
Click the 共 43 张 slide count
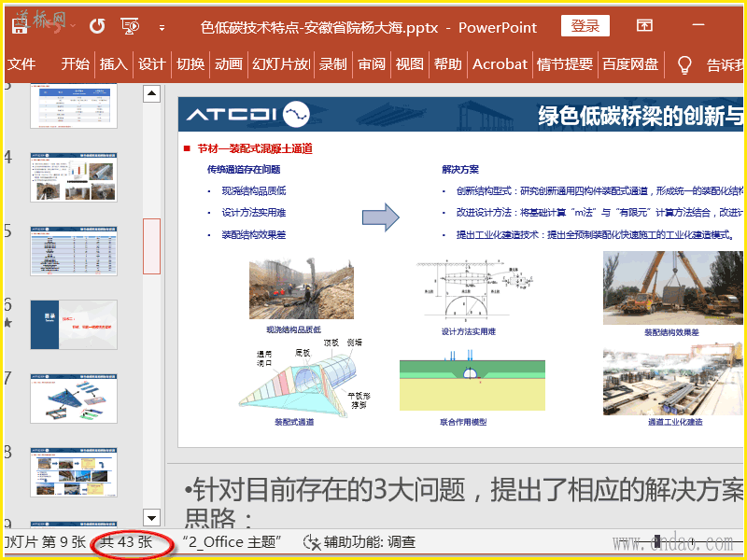(126, 542)
